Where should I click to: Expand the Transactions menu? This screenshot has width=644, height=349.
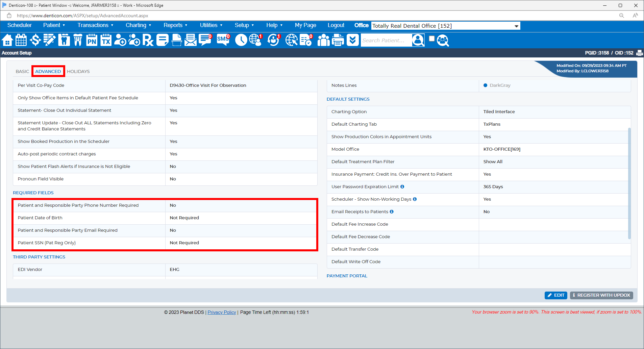pos(95,25)
